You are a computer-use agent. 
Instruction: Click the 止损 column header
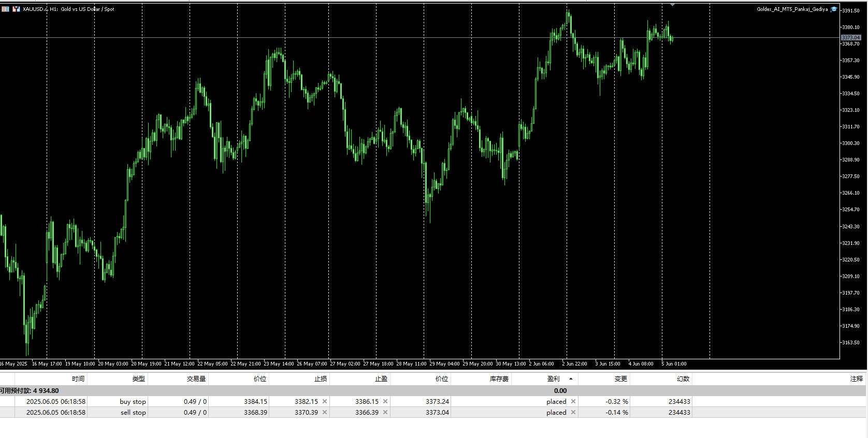(x=321, y=379)
